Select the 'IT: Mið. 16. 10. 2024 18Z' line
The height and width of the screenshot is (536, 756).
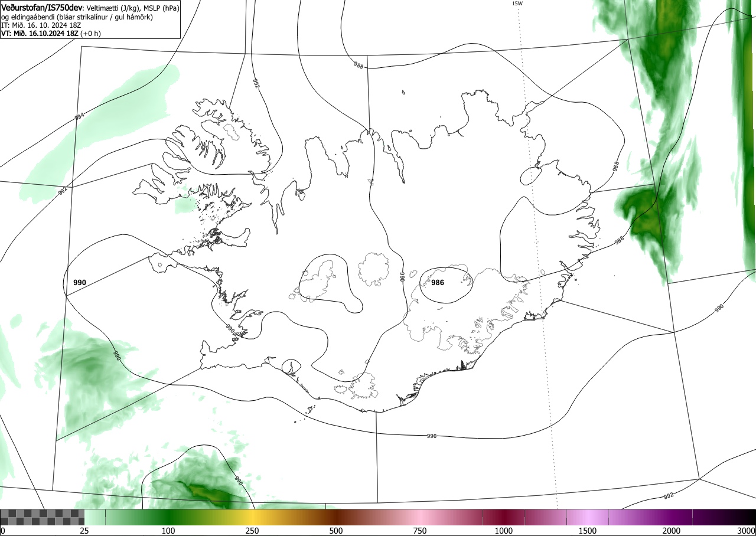pyautogui.click(x=41, y=25)
